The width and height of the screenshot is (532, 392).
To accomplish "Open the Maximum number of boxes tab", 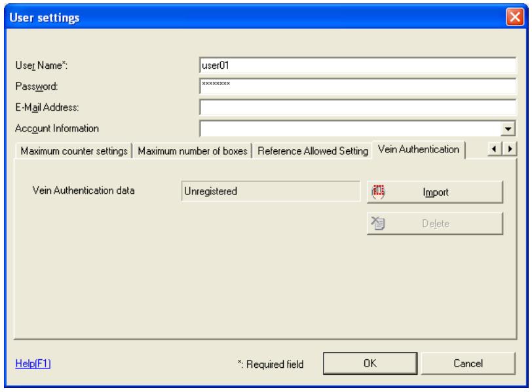I will pyautogui.click(x=193, y=151).
